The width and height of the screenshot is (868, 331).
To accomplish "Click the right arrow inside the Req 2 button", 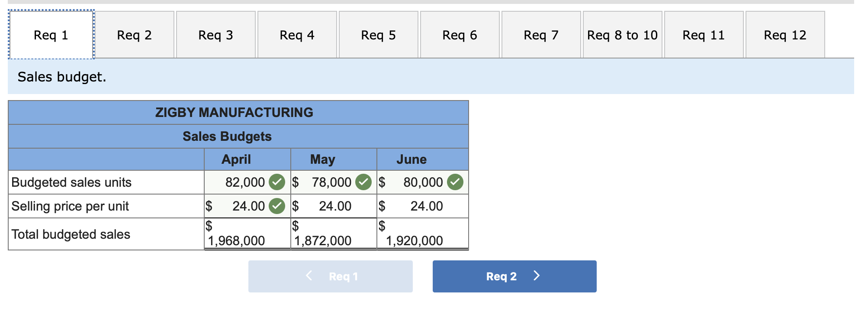I will [537, 276].
